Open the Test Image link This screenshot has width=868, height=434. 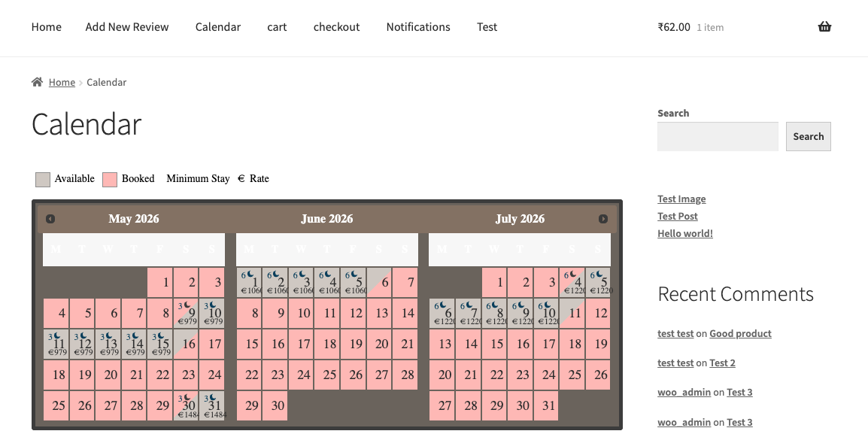[681, 199]
